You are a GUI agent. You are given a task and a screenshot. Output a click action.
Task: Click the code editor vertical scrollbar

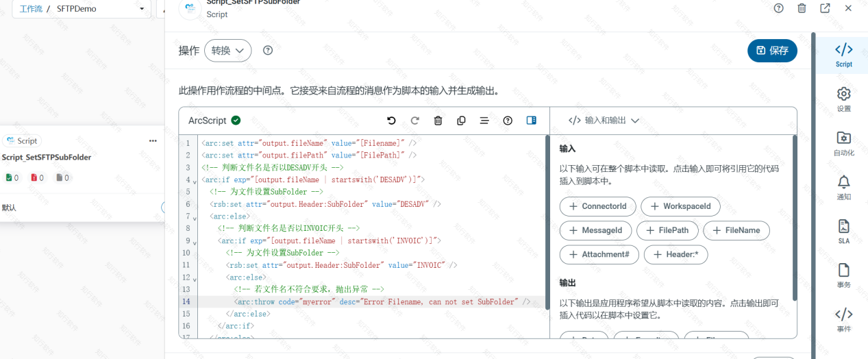(547, 223)
